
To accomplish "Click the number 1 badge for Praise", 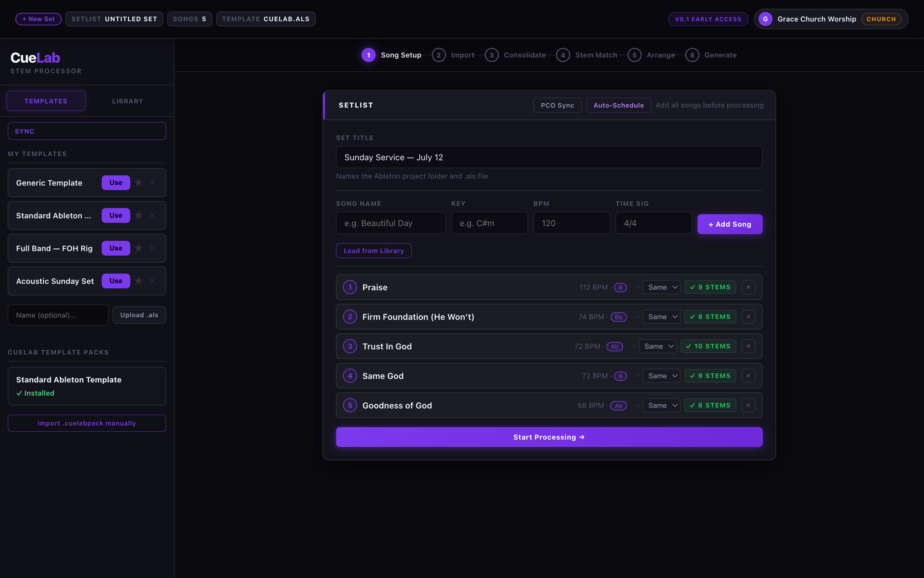I will [x=350, y=287].
